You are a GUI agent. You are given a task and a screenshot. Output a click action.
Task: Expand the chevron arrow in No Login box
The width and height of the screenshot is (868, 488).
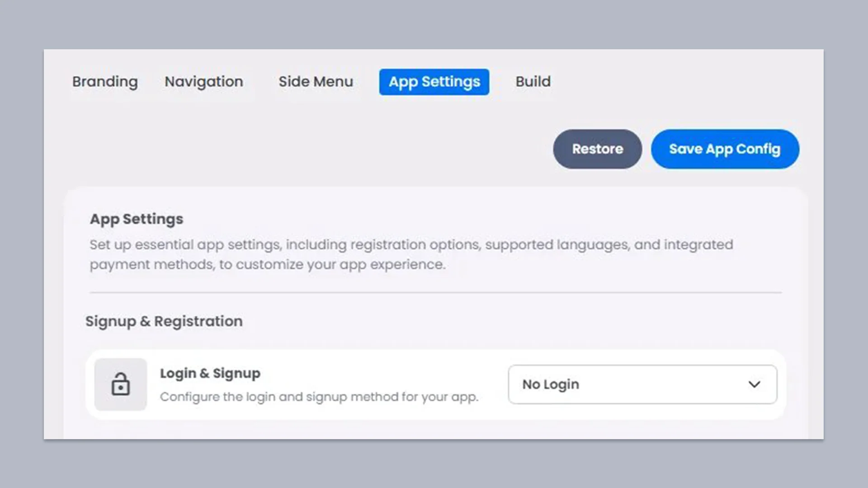[754, 385]
